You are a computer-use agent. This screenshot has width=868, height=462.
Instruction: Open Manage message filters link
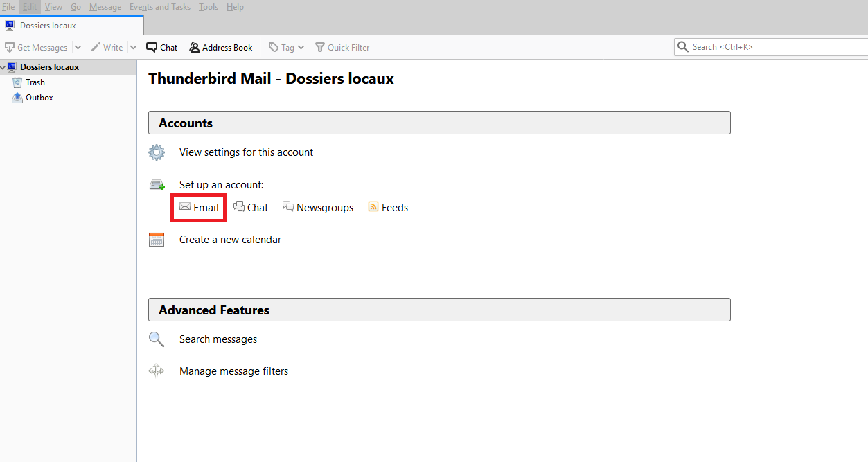tap(233, 371)
